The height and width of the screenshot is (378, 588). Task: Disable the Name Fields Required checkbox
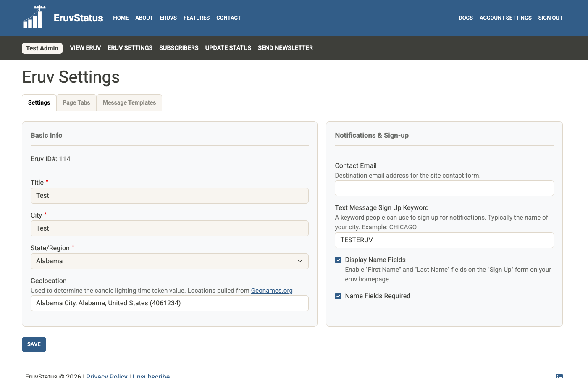point(338,296)
